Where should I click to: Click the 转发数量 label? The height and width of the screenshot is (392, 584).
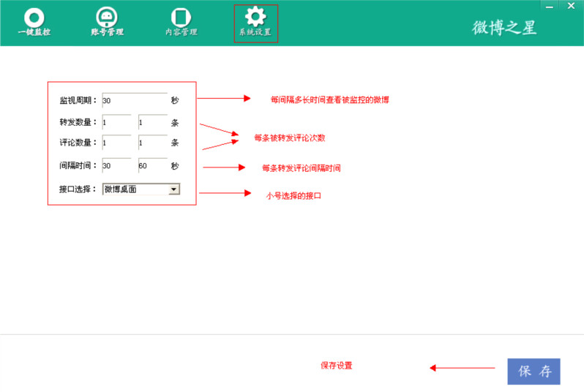pos(78,122)
